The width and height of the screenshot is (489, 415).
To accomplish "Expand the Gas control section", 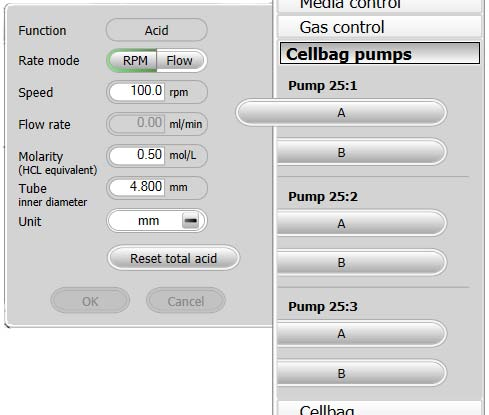I will pos(379,27).
